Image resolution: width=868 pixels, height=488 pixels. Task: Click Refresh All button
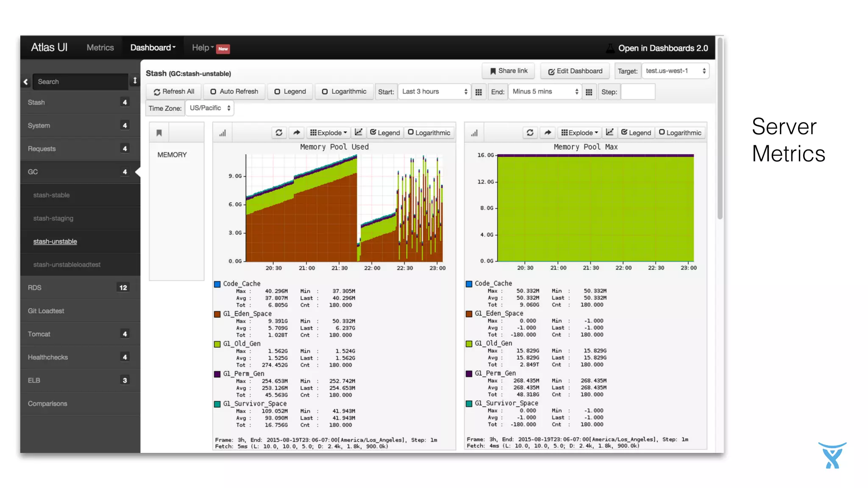pyautogui.click(x=174, y=91)
